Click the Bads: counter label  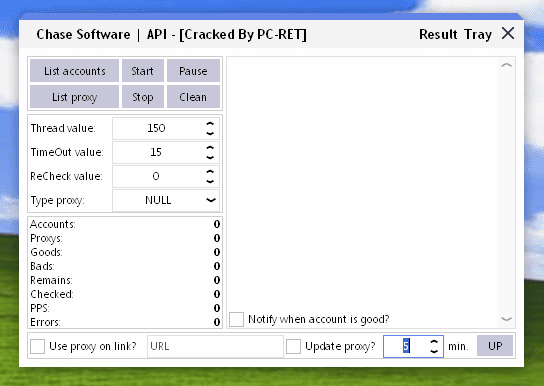click(x=42, y=266)
